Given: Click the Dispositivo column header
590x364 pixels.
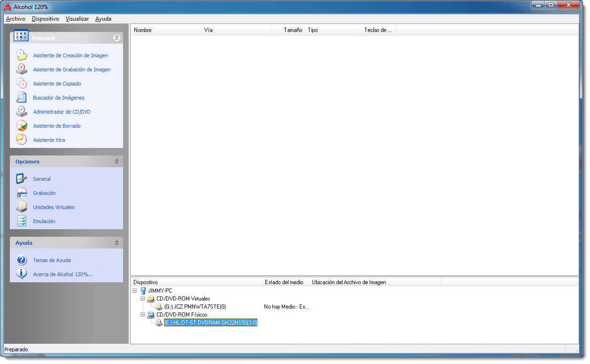Looking at the screenshot, I should point(196,282).
